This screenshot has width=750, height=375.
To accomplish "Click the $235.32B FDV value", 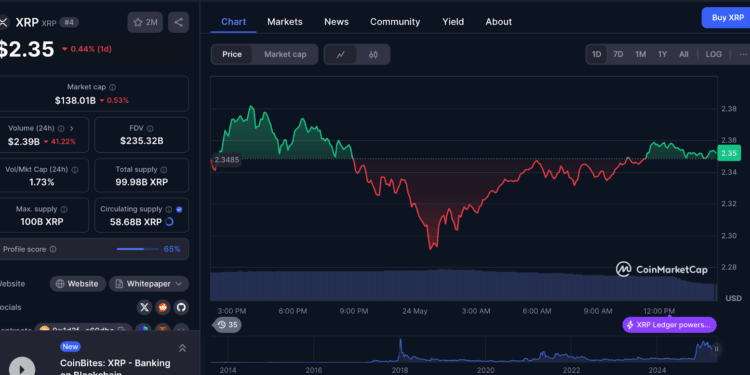I will (x=142, y=141).
